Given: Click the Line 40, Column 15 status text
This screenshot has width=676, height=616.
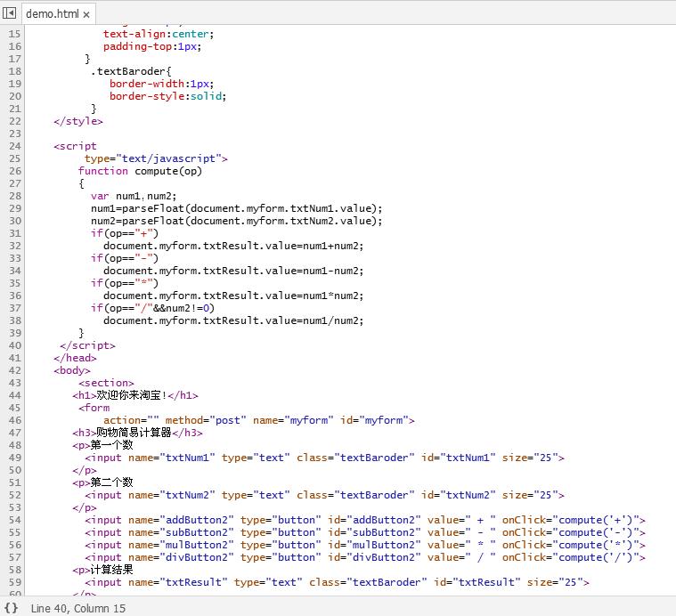Looking at the screenshot, I should [78, 608].
